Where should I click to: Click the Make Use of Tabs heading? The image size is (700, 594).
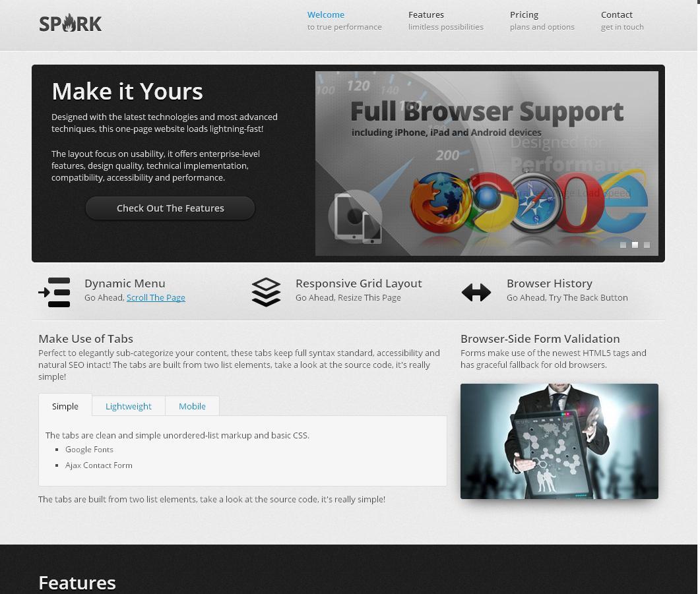point(86,338)
